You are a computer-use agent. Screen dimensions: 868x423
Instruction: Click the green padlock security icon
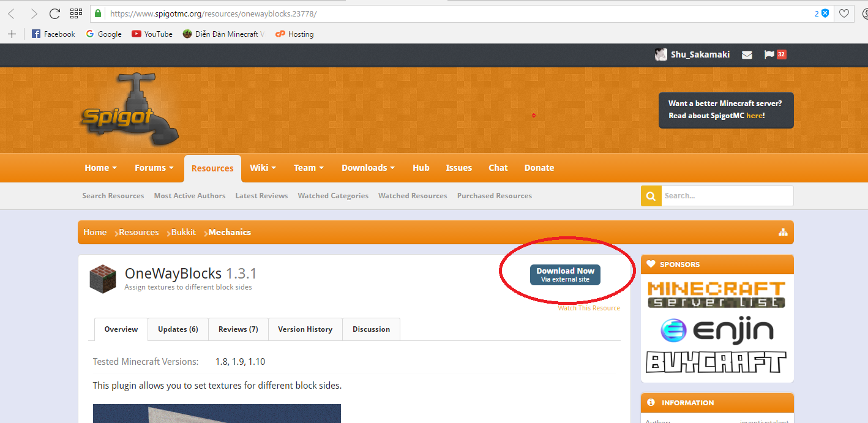(99, 13)
